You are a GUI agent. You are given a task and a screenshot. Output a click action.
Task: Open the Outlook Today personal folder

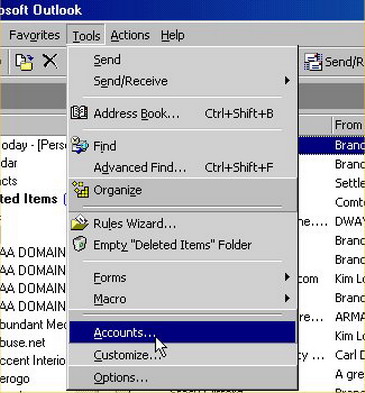[x=33, y=145]
